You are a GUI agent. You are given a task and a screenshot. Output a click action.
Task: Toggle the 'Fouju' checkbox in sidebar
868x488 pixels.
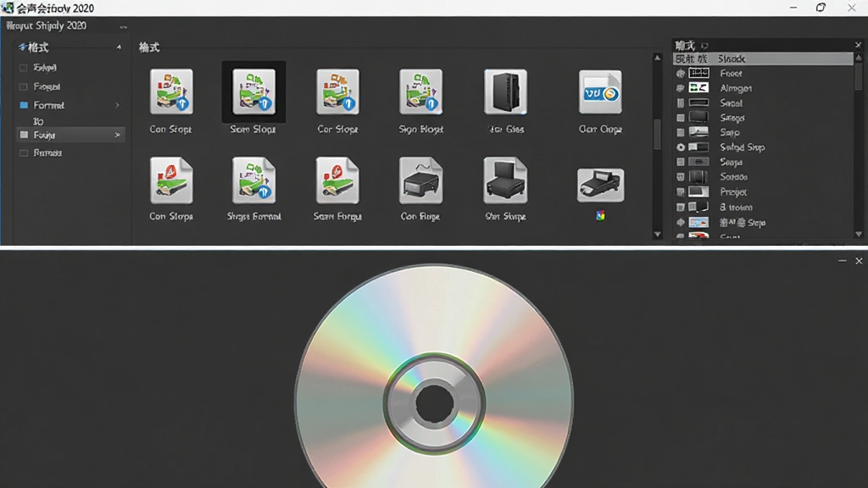coord(24,135)
